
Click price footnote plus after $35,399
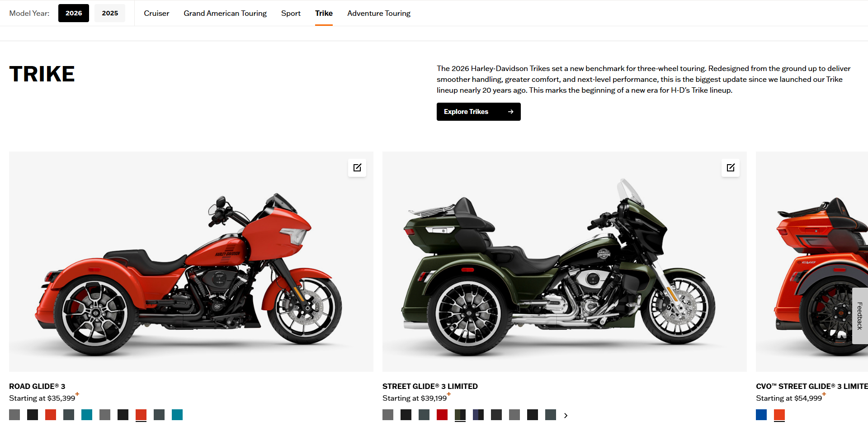(77, 394)
